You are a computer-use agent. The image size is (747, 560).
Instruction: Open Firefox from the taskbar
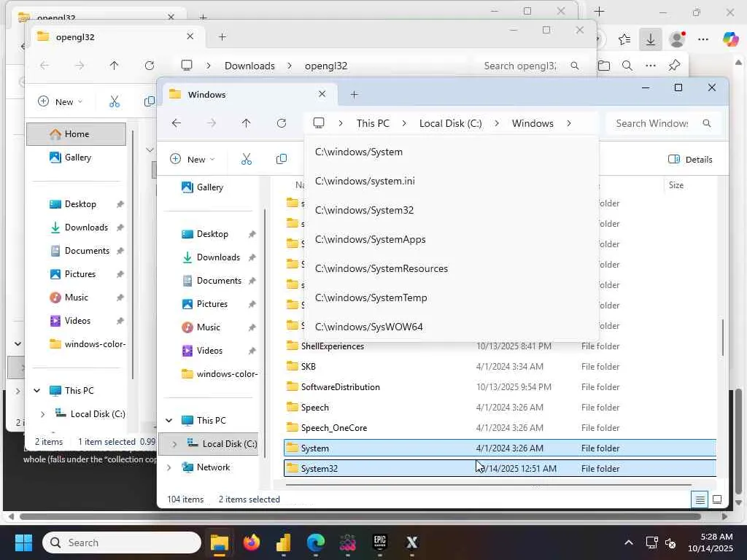(x=252, y=542)
